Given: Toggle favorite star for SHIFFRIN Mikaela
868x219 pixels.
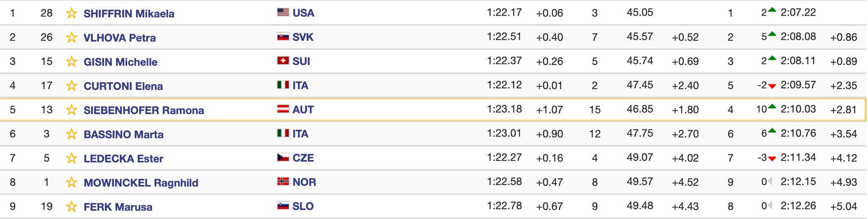Looking at the screenshot, I should (72, 14).
